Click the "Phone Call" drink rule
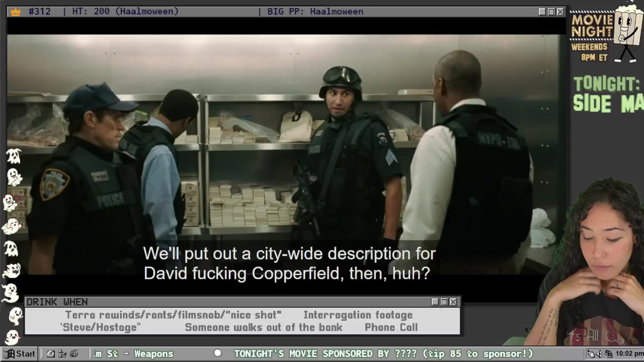Screen dimensions: 644x362 point(391,327)
